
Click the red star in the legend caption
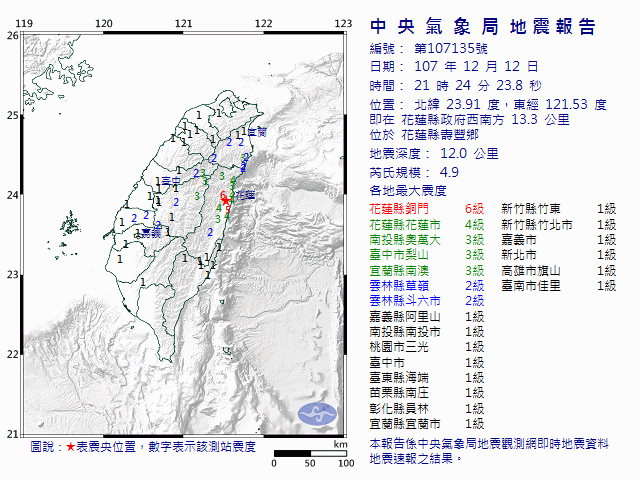(71, 447)
